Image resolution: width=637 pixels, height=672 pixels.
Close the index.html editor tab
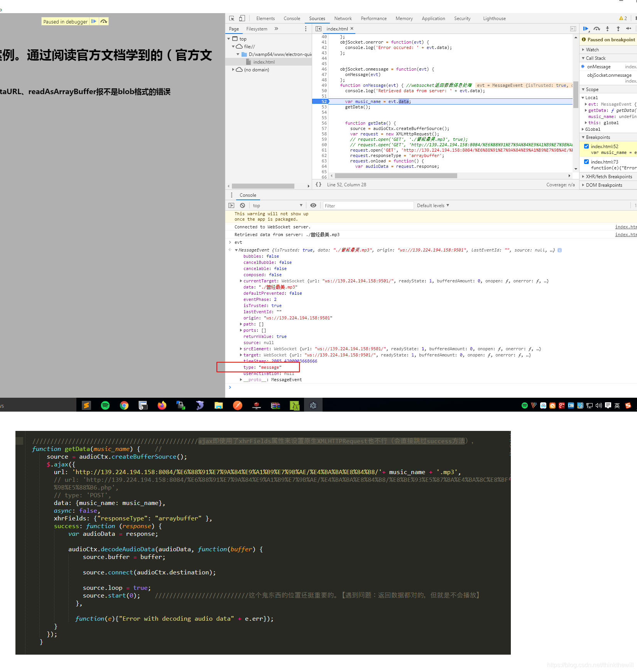click(x=352, y=29)
